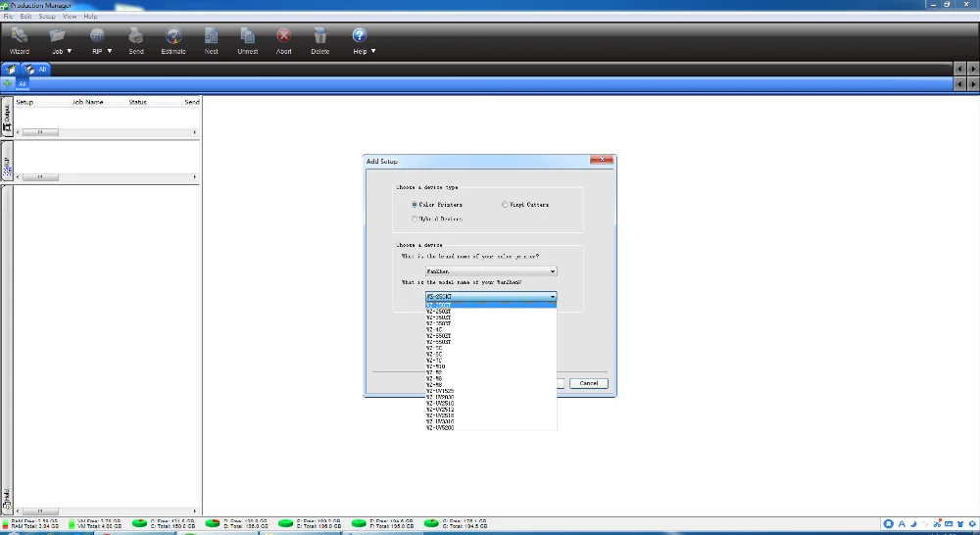Click the RIP toolbar icon

click(97, 35)
